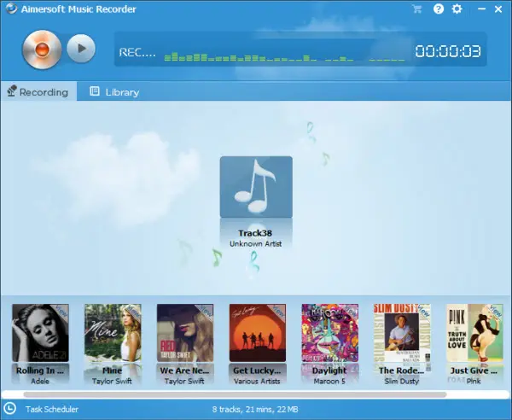Switch to the Recording tab

(38, 92)
